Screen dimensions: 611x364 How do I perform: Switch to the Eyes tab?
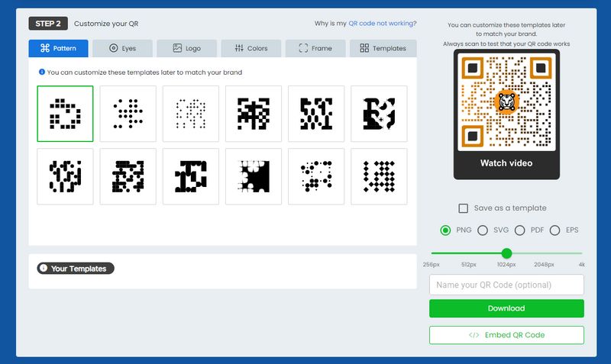point(122,48)
